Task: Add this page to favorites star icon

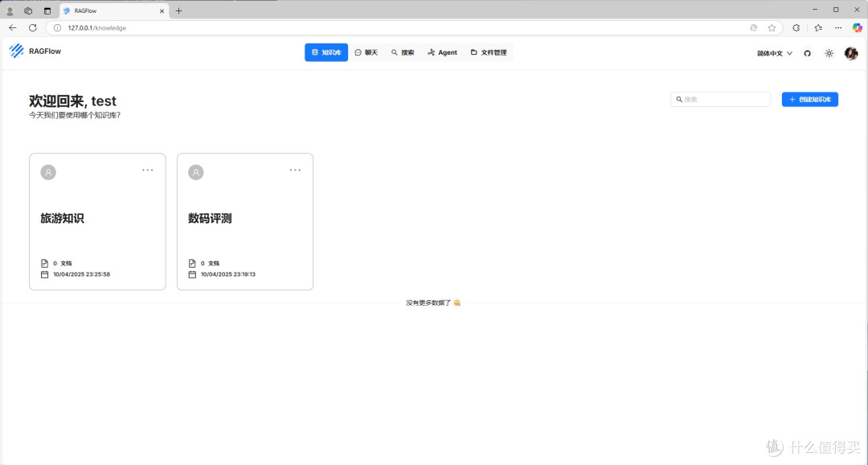Action: click(772, 27)
